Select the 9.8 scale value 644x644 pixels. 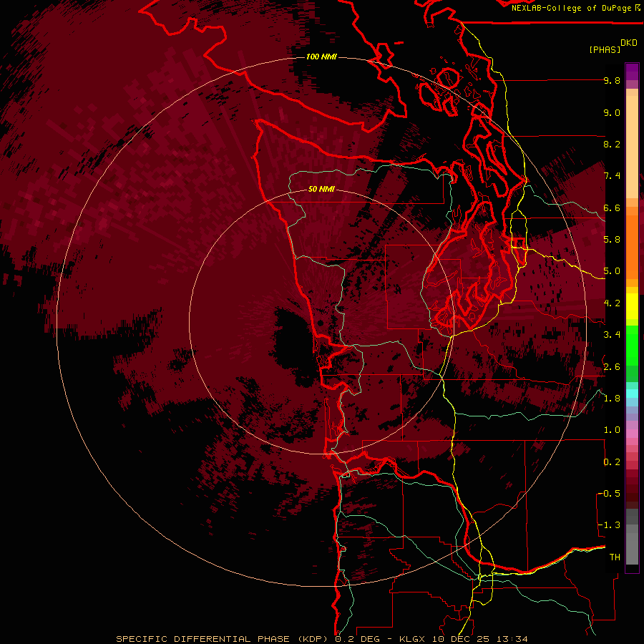[x=612, y=80]
